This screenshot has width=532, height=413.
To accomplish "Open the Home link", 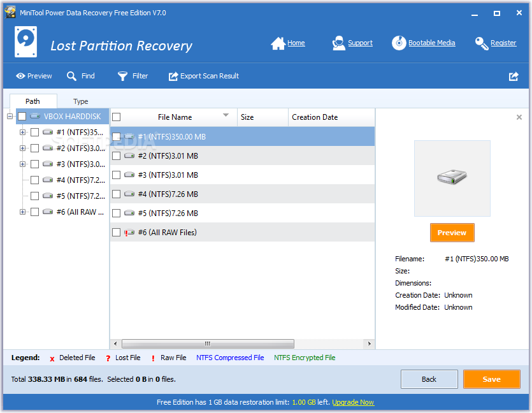I will (x=296, y=43).
